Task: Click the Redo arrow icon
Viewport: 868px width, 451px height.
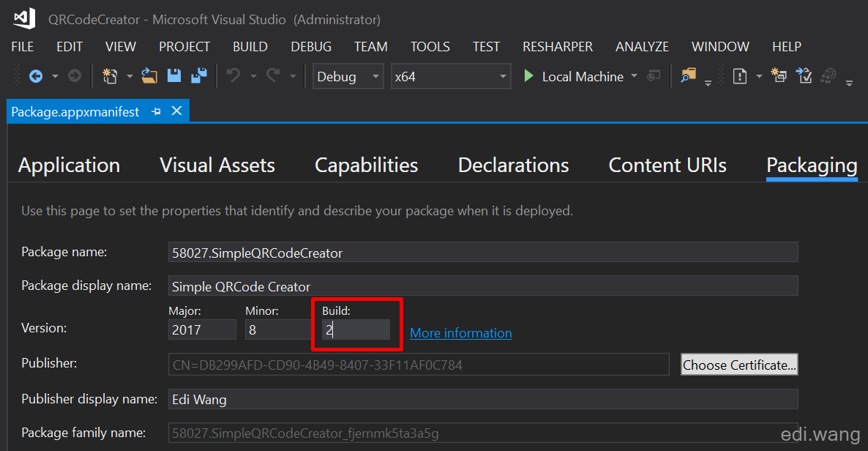Action: [x=273, y=75]
